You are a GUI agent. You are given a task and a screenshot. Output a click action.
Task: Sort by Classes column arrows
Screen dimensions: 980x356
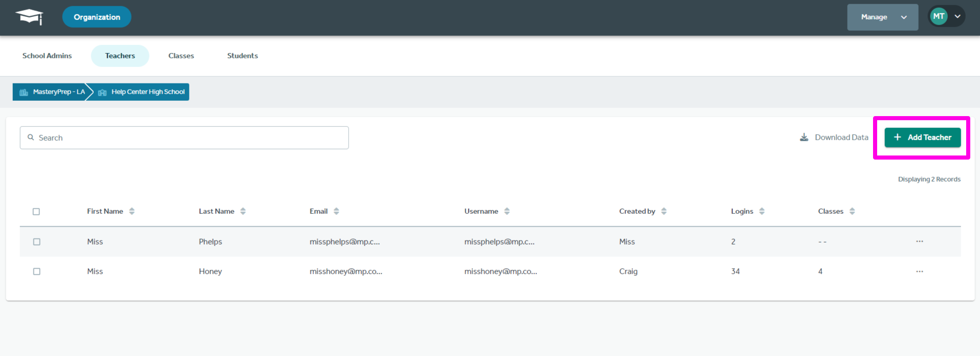pos(852,211)
